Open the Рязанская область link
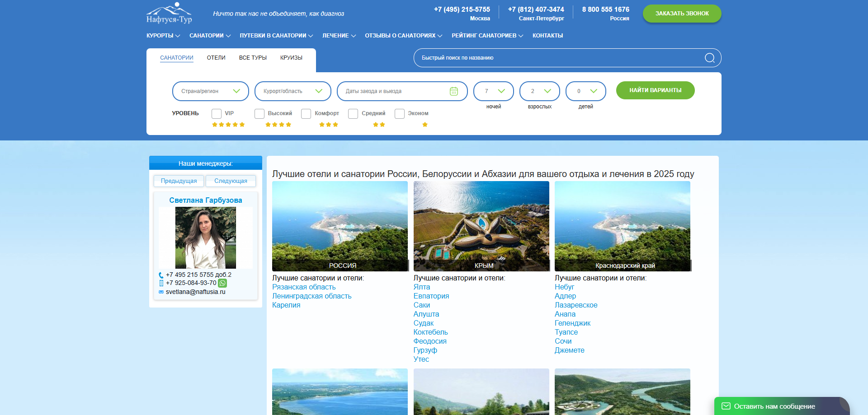 pos(304,287)
